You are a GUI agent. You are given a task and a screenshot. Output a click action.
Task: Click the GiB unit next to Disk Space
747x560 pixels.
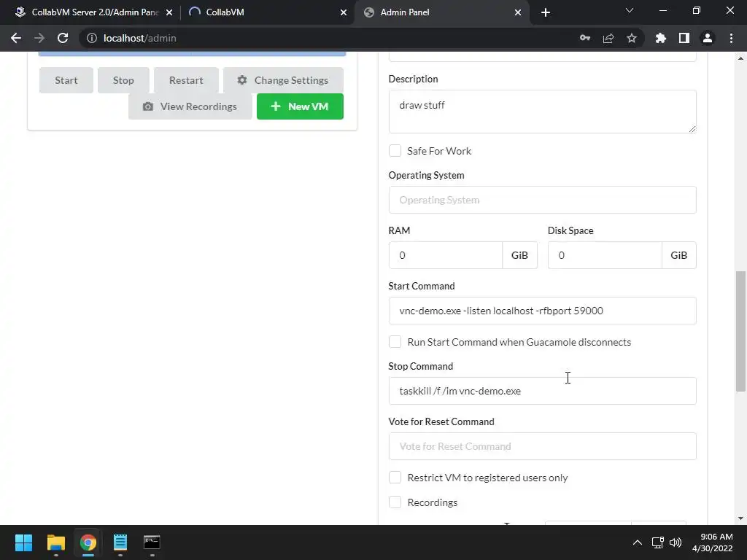679,255
